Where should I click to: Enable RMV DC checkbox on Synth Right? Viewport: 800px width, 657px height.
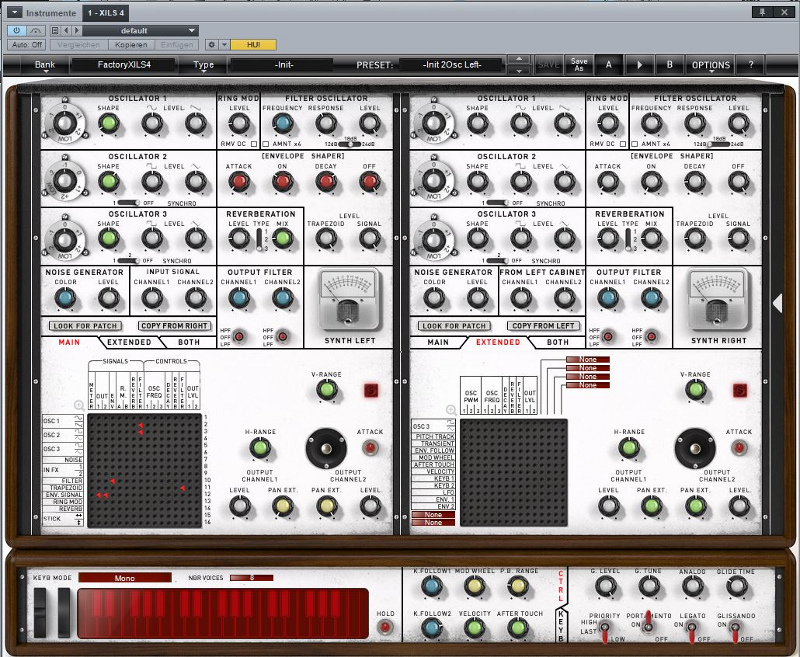pos(623,144)
